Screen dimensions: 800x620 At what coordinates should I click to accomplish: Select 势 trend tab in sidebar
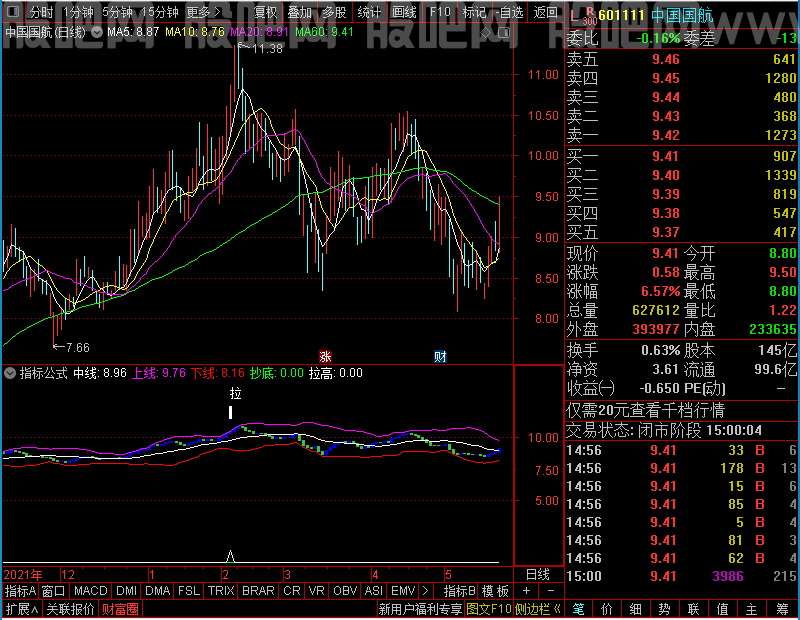(664, 609)
